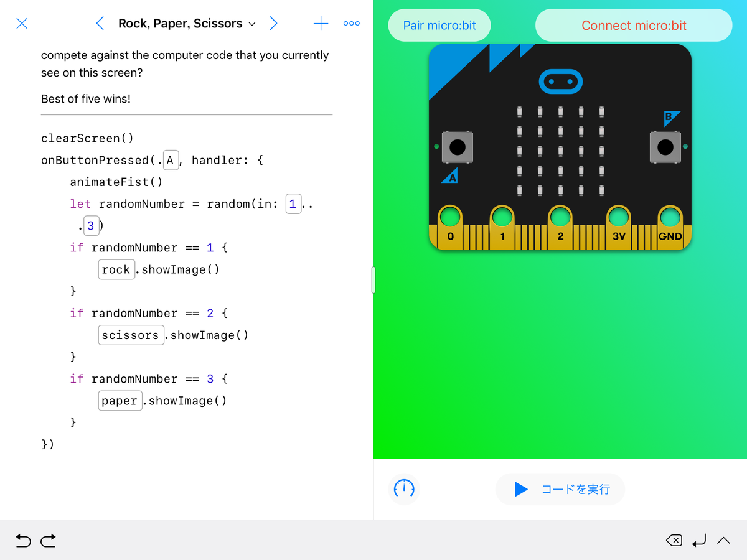Tap the plus add-code icon

[x=321, y=24]
